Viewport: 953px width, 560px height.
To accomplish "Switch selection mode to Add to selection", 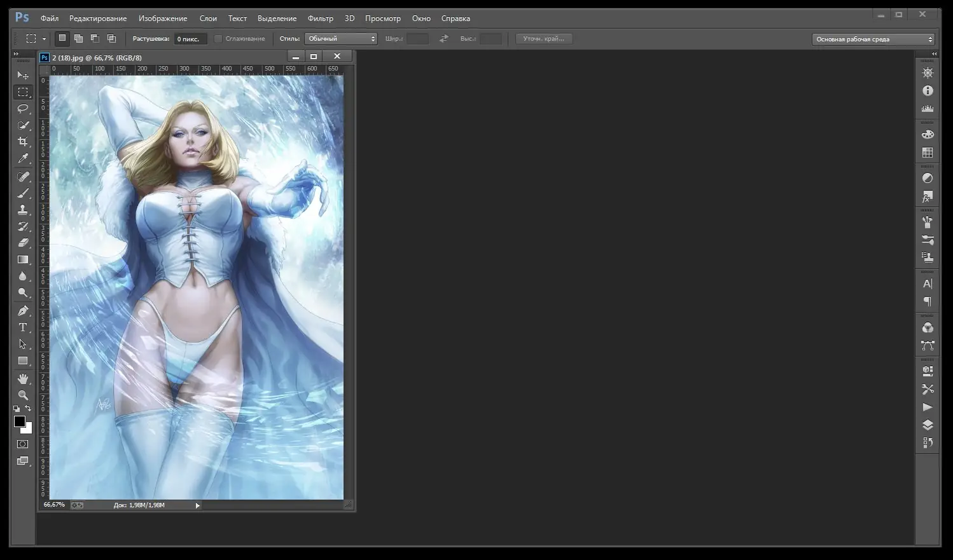I will (78, 38).
